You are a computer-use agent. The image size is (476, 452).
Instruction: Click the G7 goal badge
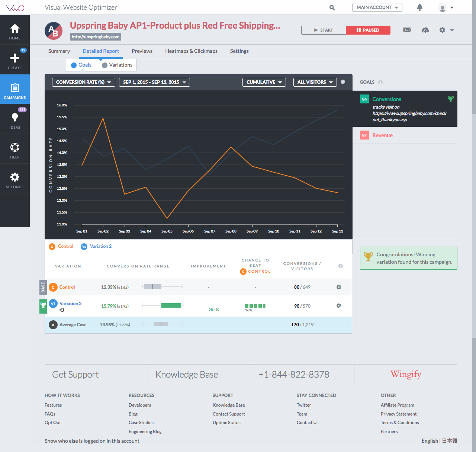click(x=364, y=135)
